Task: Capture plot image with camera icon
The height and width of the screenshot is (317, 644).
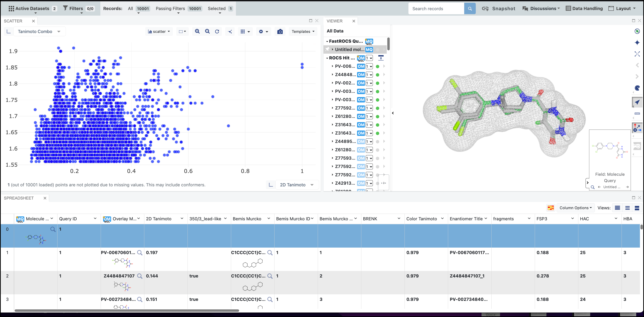Action: [280, 32]
